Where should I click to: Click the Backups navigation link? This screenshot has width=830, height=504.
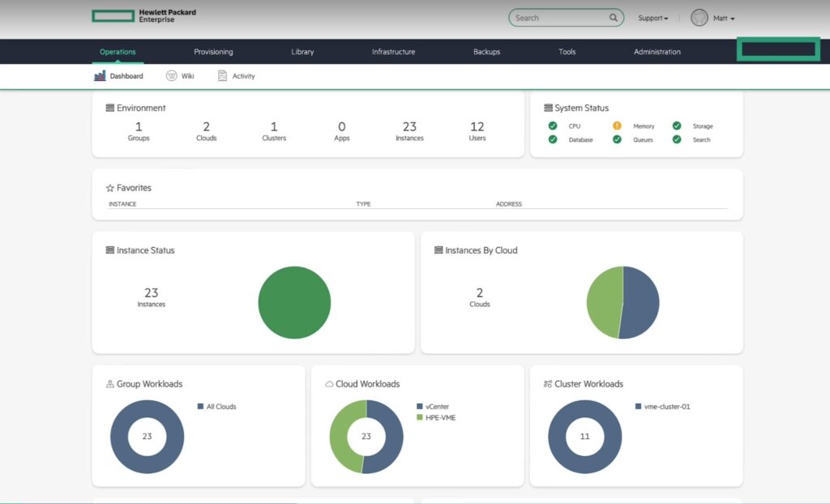pos(486,51)
